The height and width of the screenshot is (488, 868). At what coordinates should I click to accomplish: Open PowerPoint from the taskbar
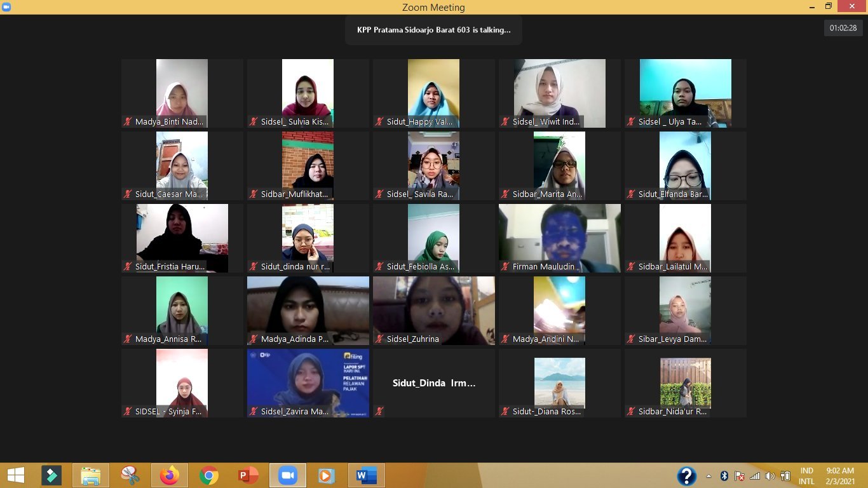(x=248, y=475)
